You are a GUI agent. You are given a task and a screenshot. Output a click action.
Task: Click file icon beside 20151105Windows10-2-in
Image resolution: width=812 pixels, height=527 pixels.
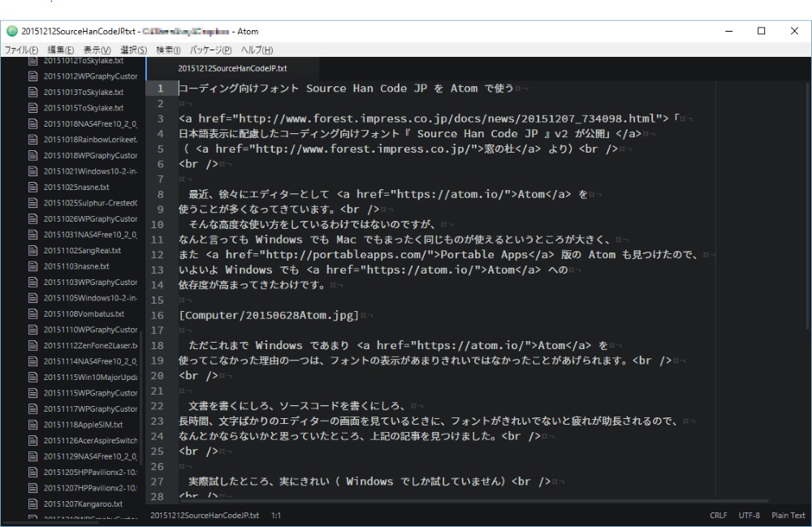(33, 298)
